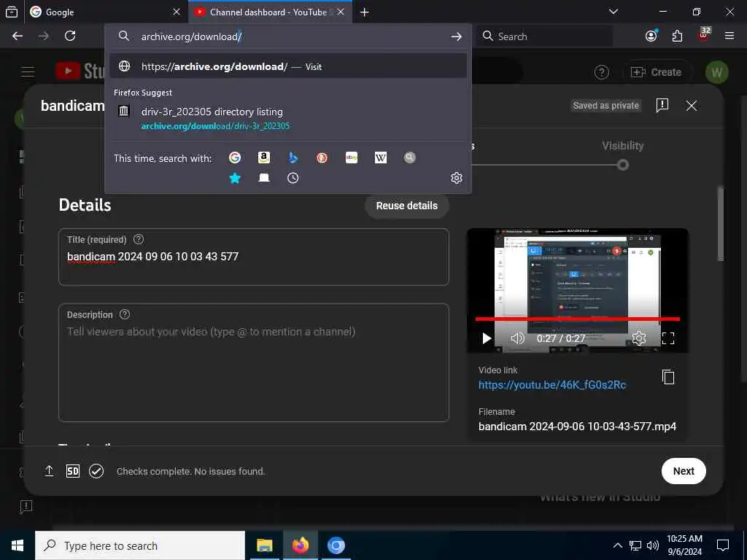Enter fullscreen on video preview

[668, 338]
